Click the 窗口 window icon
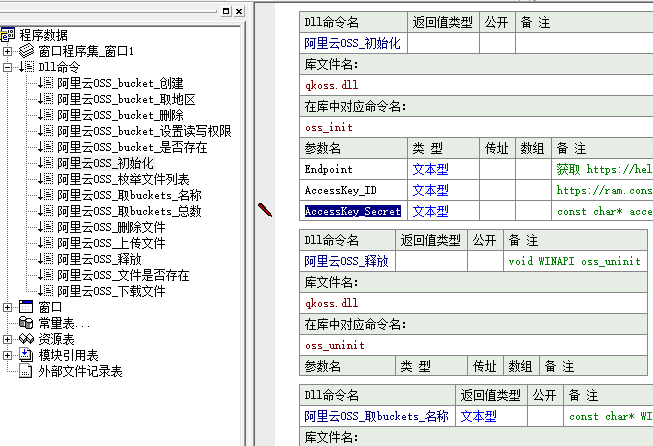Image resolution: width=653 pixels, height=446 pixels. tap(26, 307)
